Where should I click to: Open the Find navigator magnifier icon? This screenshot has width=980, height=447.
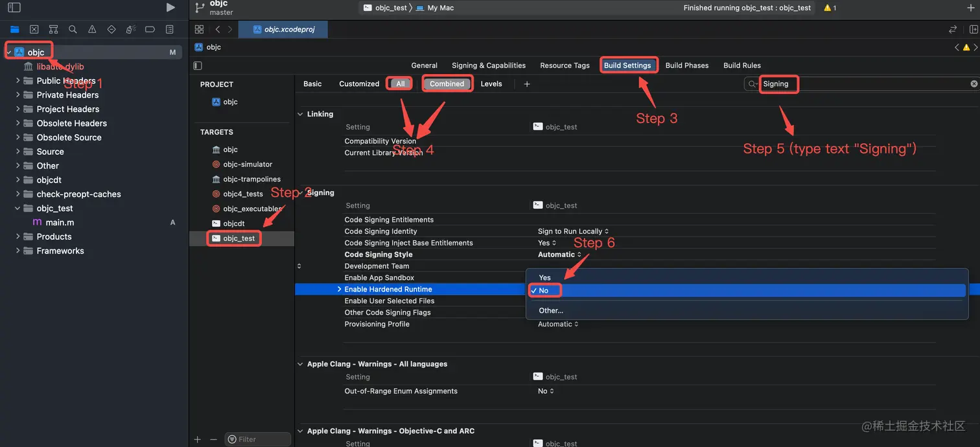pyautogui.click(x=73, y=29)
